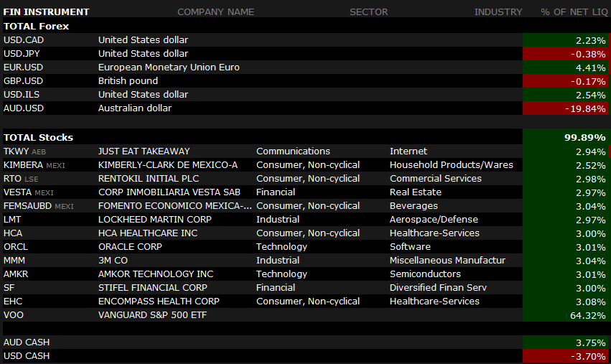611x364 pixels.
Task: Click the -3.70% USD CASH value
Action: (x=588, y=356)
